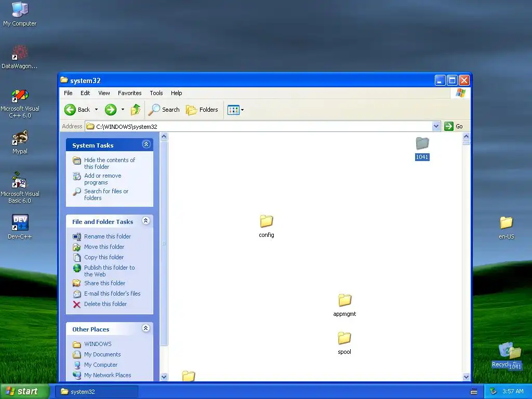Click the green Forward arrow button
Viewport: 532px width, 399px height.
[x=111, y=110]
